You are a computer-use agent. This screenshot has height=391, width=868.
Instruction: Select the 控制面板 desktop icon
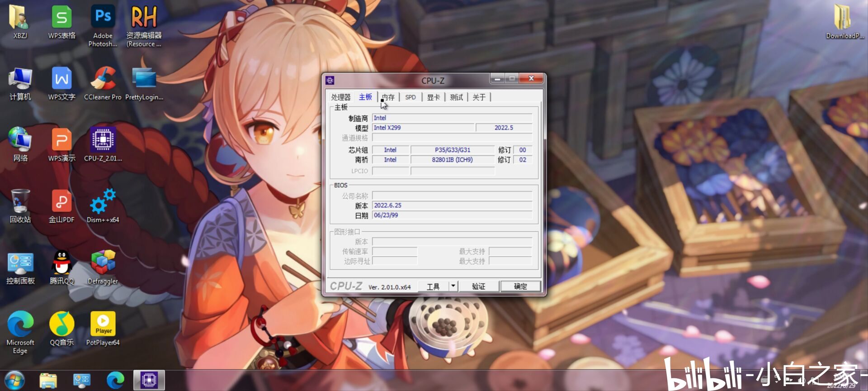[x=20, y=267]
